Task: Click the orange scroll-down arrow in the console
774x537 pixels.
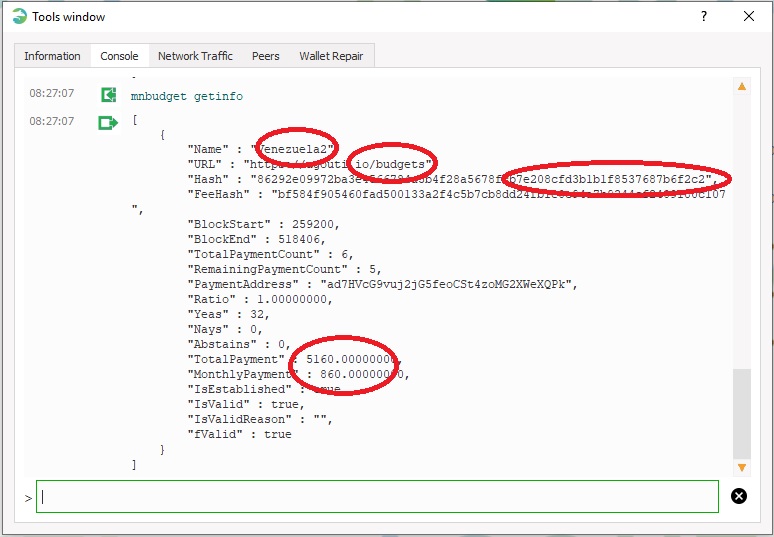Action: [741, 467]
